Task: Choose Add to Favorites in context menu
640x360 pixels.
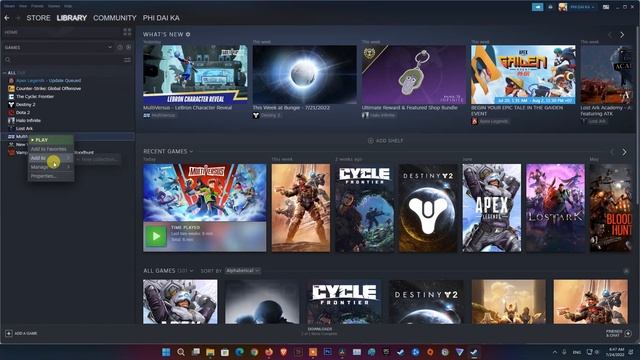Action: tap(51, 149)
